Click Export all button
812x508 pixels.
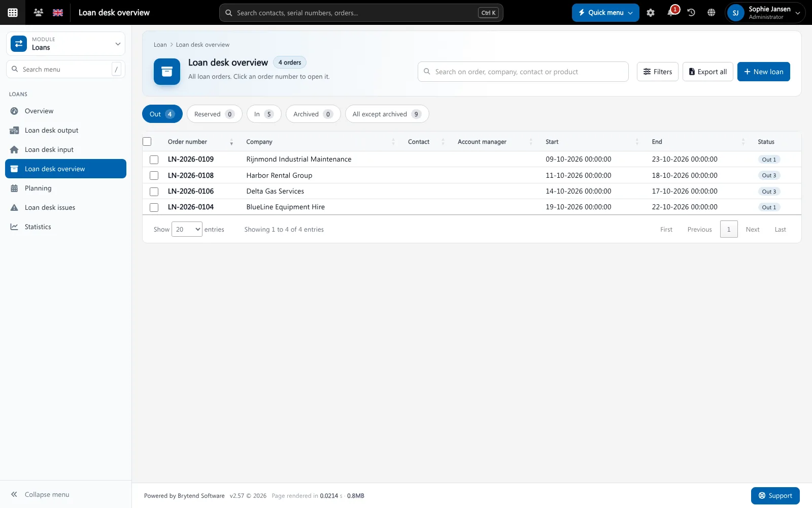707,72
